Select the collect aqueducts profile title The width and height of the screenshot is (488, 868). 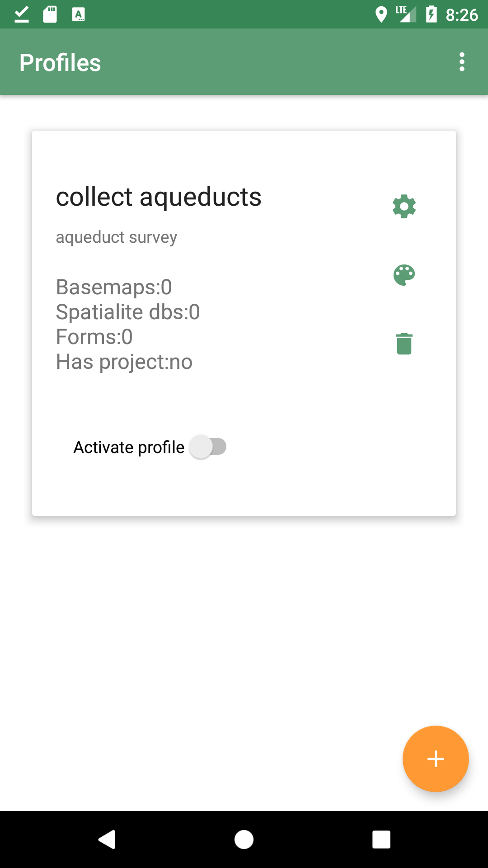(x=159, y=197)
